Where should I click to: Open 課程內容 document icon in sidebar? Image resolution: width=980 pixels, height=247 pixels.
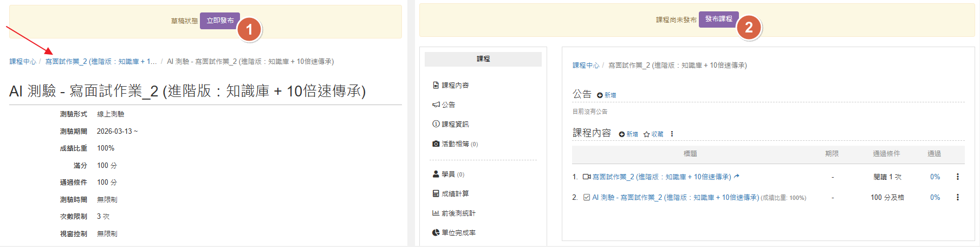[436, 86]
